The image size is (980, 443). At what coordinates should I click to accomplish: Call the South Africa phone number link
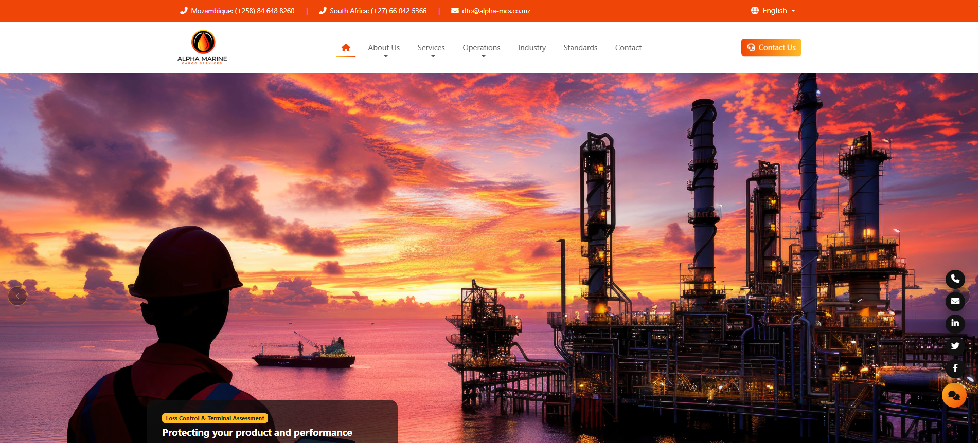[378, 11]
